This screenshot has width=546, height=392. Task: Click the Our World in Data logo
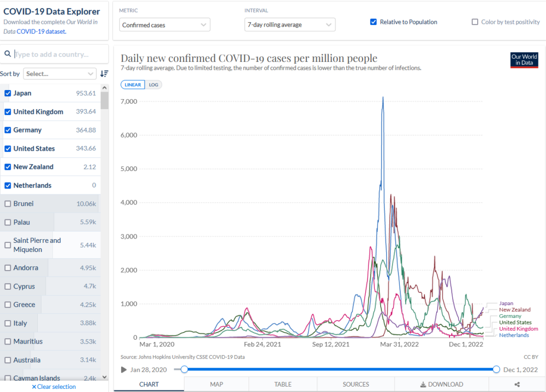click(x=524, y=60)
